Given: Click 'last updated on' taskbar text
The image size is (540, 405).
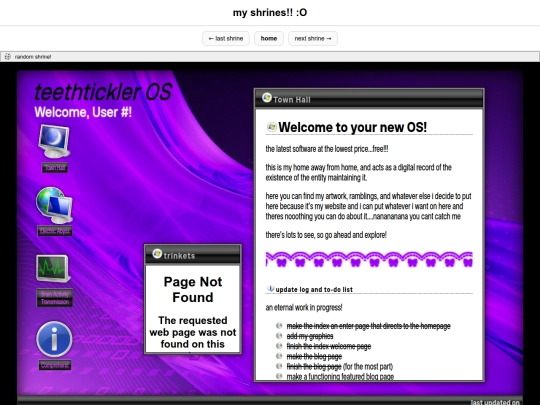Looking at the screenshot, I should point(495,402).
